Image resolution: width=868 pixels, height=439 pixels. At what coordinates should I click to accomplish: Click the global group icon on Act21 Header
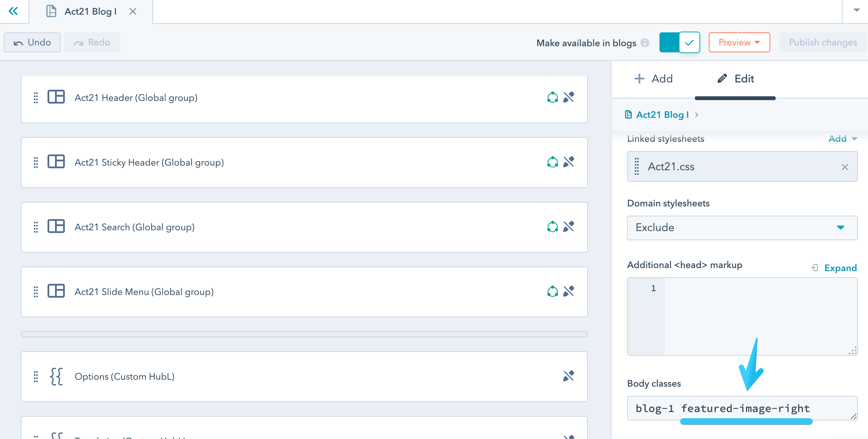tap(553, 97)
